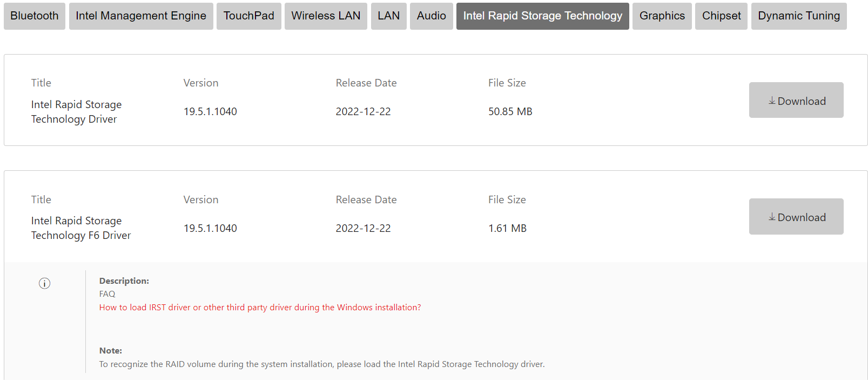Open the Intel Management Engine tab
Image resolution: width=868 pixels, height=380 pixels.
click(141, 16)
